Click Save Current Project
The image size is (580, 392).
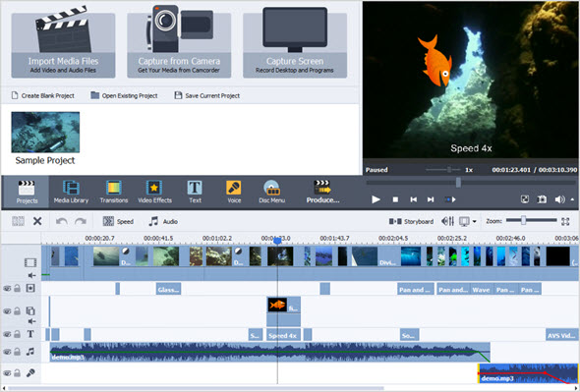tap(207, 95)
